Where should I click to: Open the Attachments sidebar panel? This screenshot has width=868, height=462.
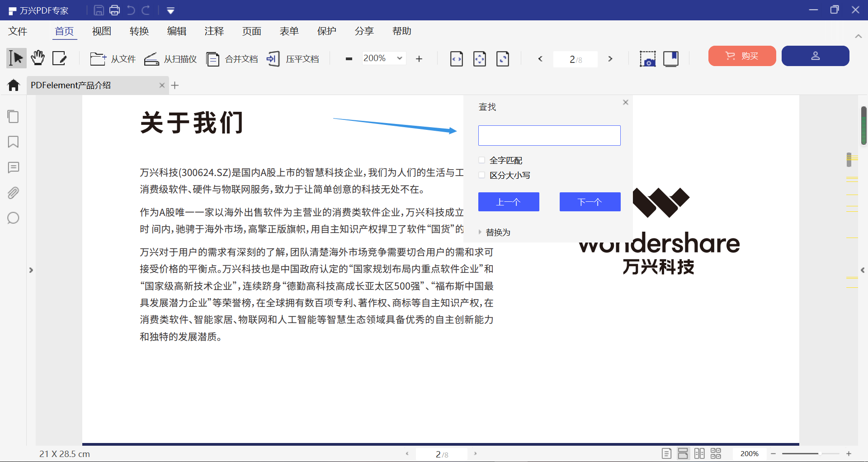[13, 192]
